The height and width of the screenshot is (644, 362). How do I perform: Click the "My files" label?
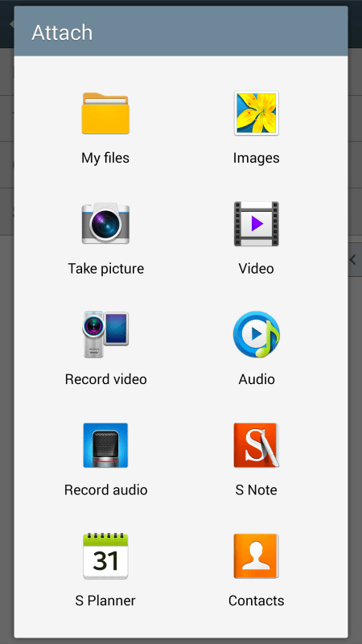click(105, 158)
